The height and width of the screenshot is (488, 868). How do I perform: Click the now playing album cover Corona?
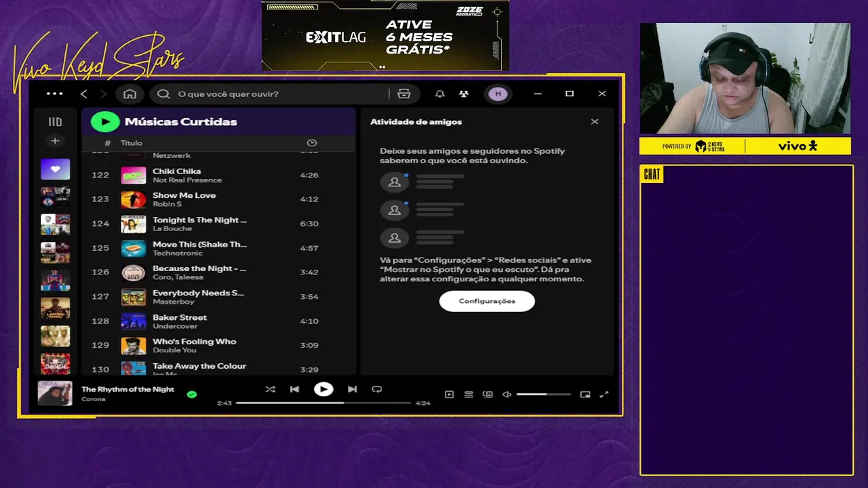(55, 393)
